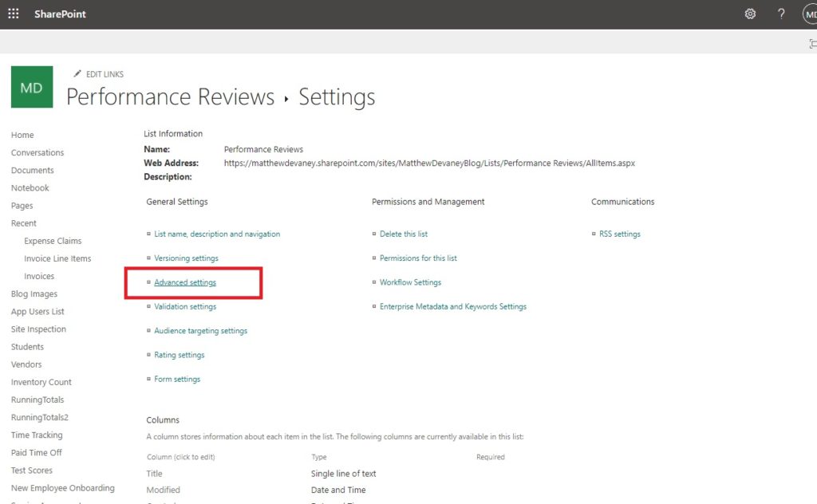The image size is (817, 504).
Task: Go to Home in left navigation
Action: click(x=22, y=135)
